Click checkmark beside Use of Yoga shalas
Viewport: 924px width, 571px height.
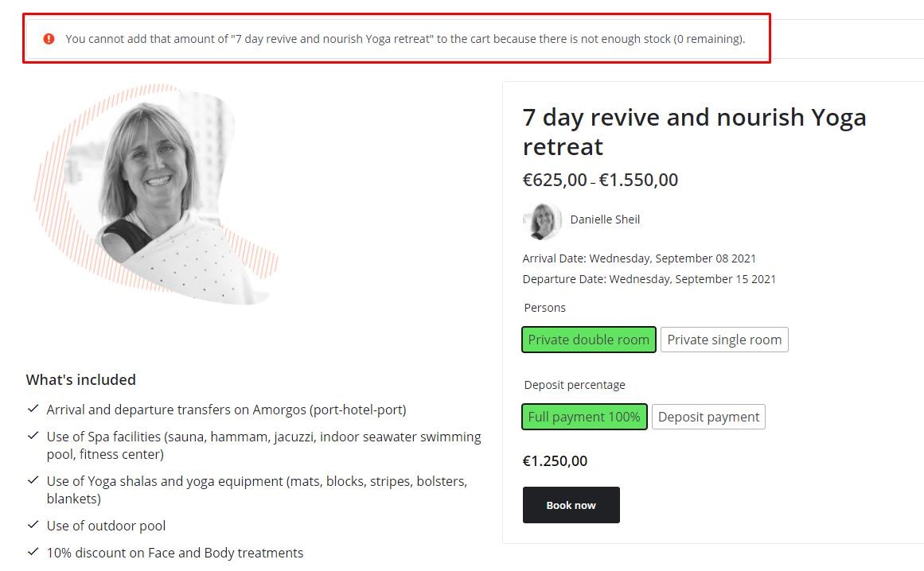pyautogui.click(x=33, y=480)
